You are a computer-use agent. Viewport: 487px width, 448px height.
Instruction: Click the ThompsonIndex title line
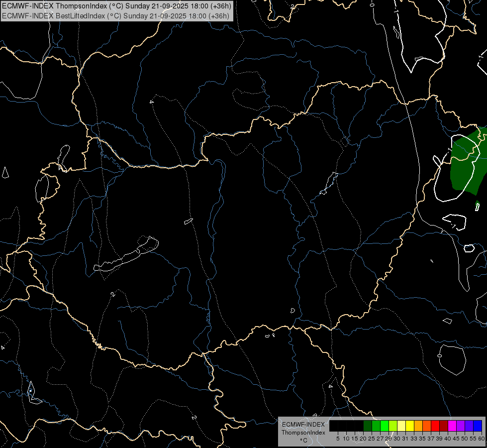pyautogui.click(x=116, y=5)
